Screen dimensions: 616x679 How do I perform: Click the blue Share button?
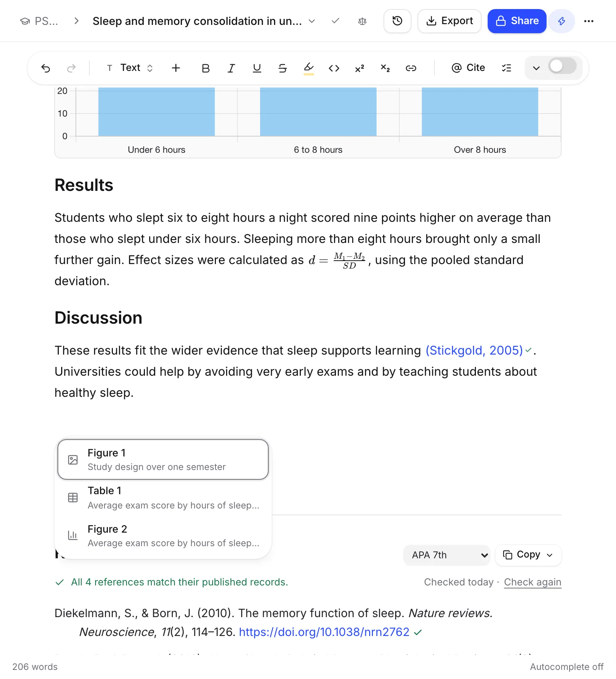click(x=517, y=21)
